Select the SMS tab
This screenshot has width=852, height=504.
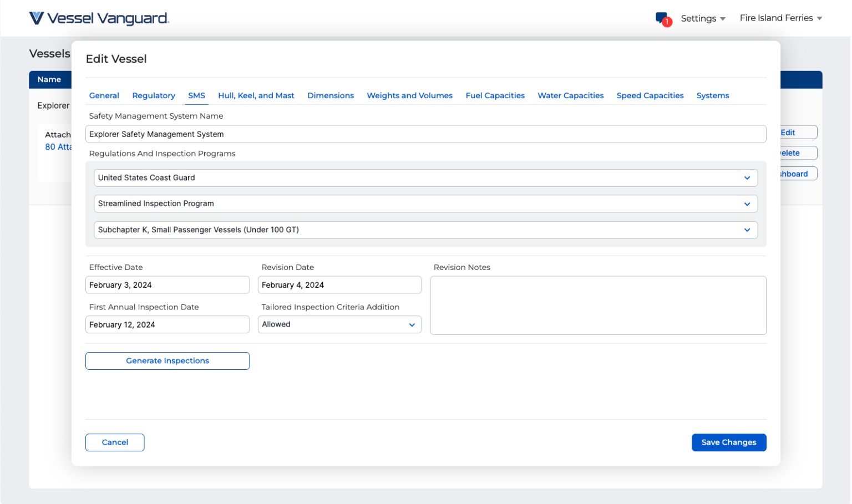point(196,95)
